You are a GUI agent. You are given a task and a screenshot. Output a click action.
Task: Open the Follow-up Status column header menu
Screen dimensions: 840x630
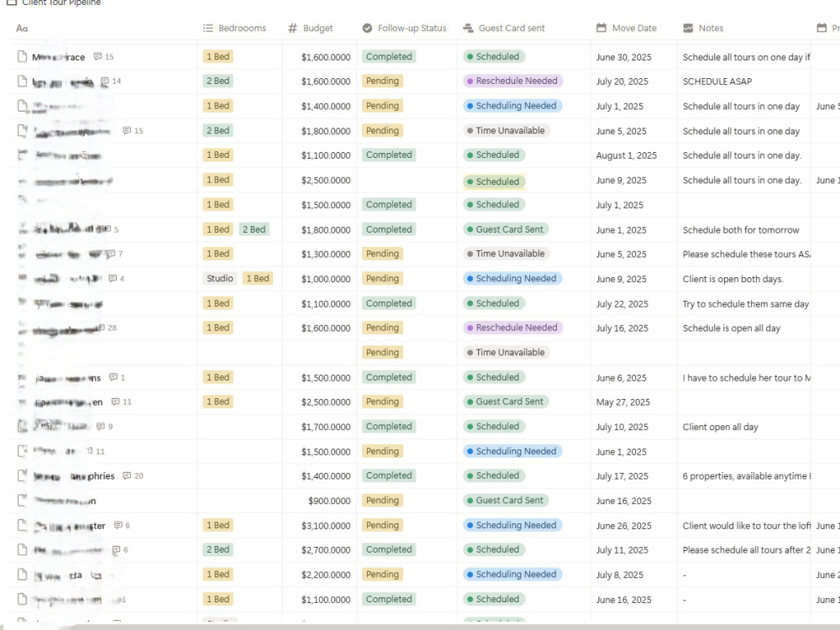[405, 28]
